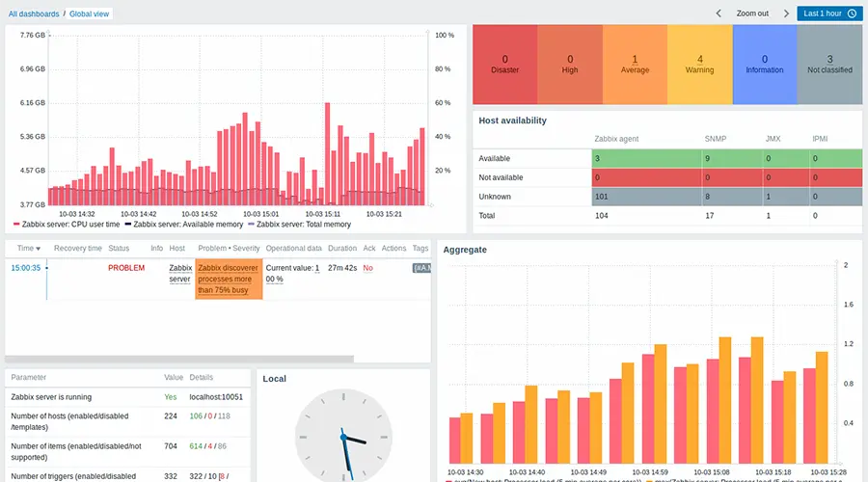Click SNMP Available count 9

(x=708, y=158)
